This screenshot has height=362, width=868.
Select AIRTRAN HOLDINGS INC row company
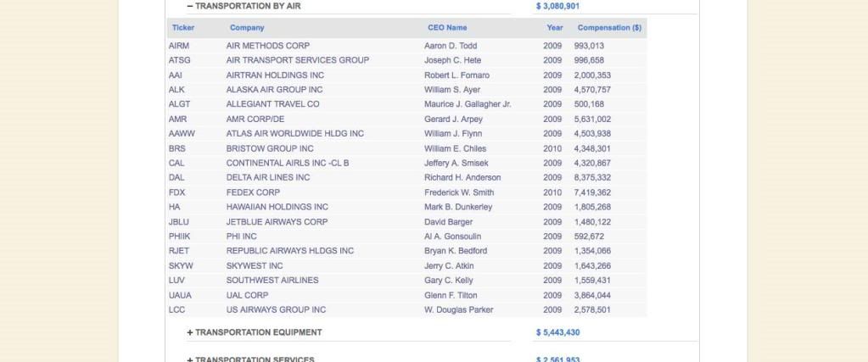click(275, 75)
